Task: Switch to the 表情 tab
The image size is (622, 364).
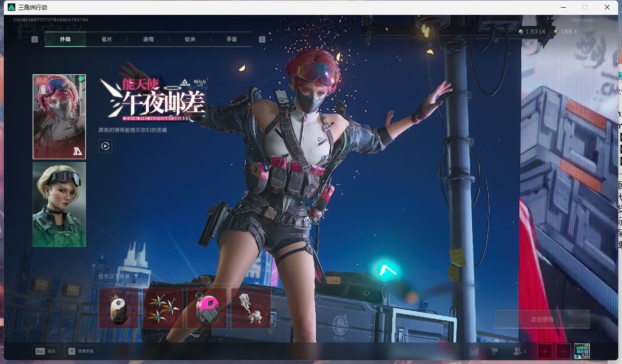Action: pos(148,39)
